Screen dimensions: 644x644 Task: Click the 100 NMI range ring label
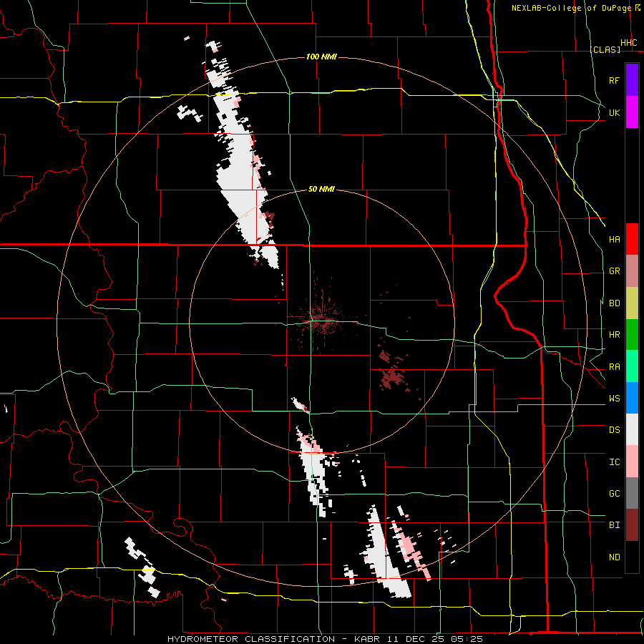click(x=321, y=57)
